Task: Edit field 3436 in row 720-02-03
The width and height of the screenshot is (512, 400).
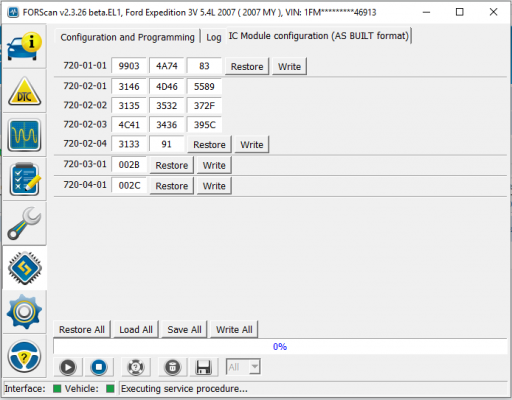Action: click(167, 125)
